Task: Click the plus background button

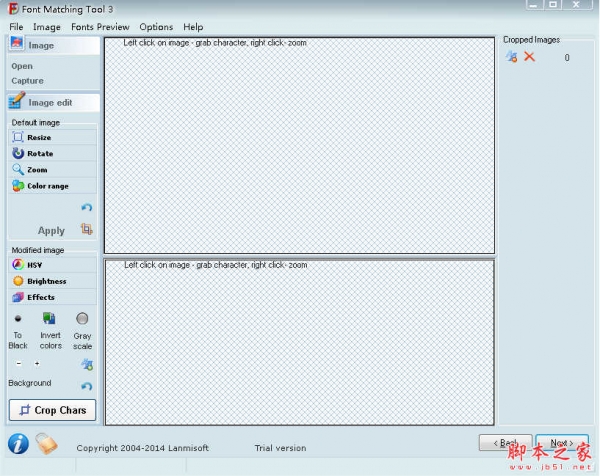Action: point(37,364)
